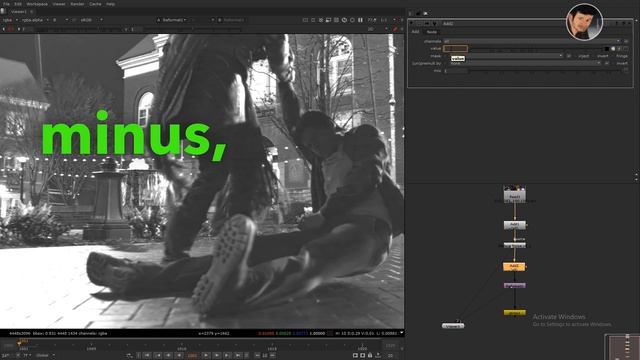The height and width of the screenshot is (360, 640).
Task: Open the Help menu
Action: pyautogui.click(x=110, y=4)
